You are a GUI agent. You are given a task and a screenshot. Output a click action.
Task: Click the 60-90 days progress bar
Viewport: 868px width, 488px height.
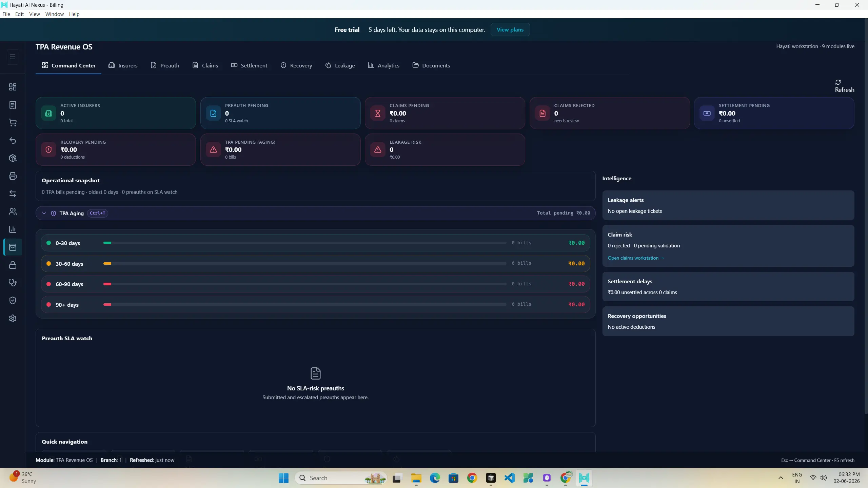305,284
